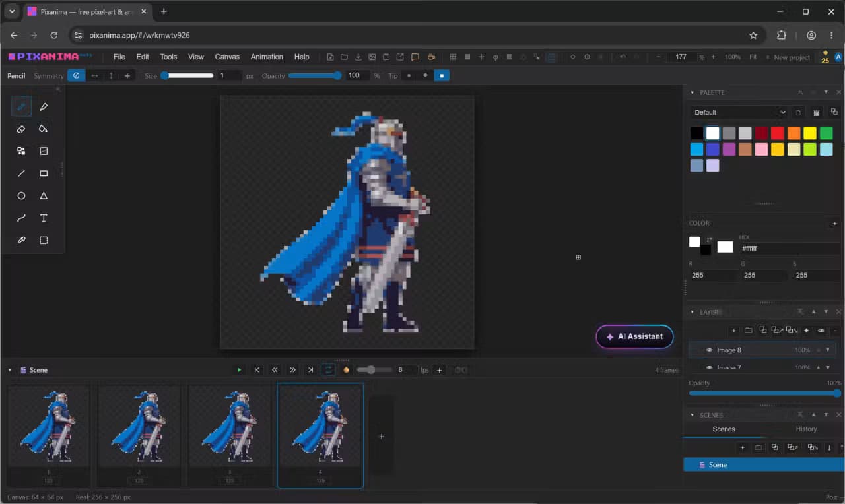Open the Canvas menu
Viewport: 845px width, 504px height.
227,57
